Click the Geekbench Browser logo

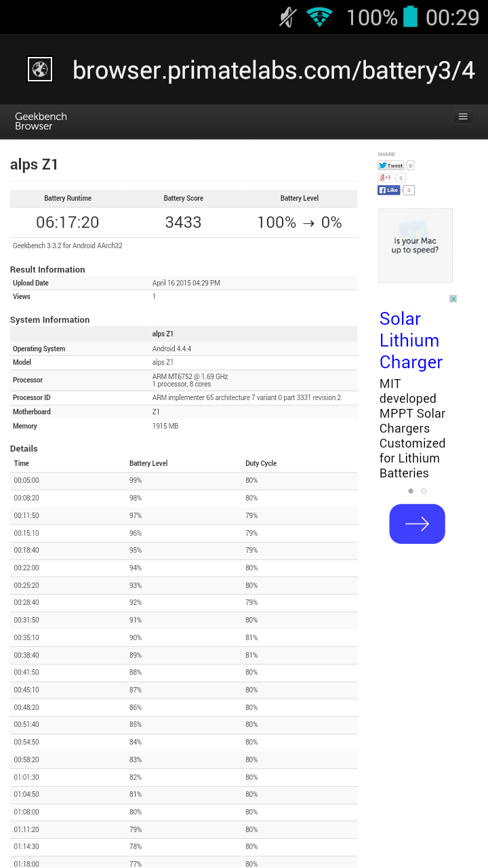(x=41, y=121)
